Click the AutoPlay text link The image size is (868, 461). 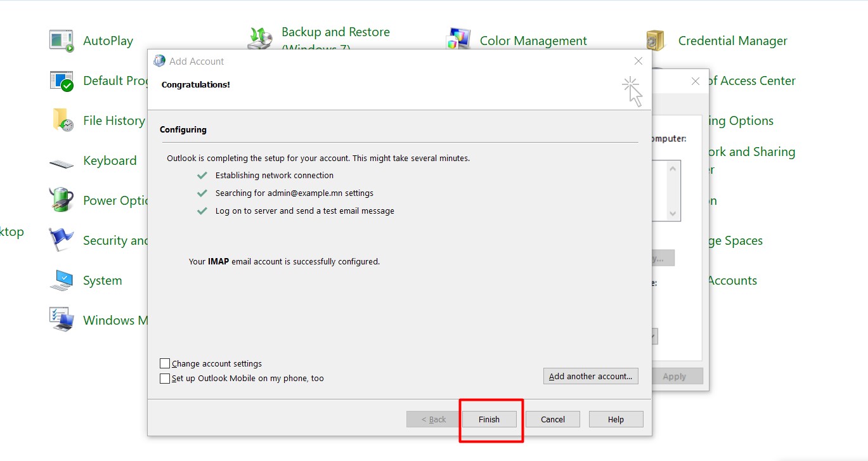click(x=108, y=41)
